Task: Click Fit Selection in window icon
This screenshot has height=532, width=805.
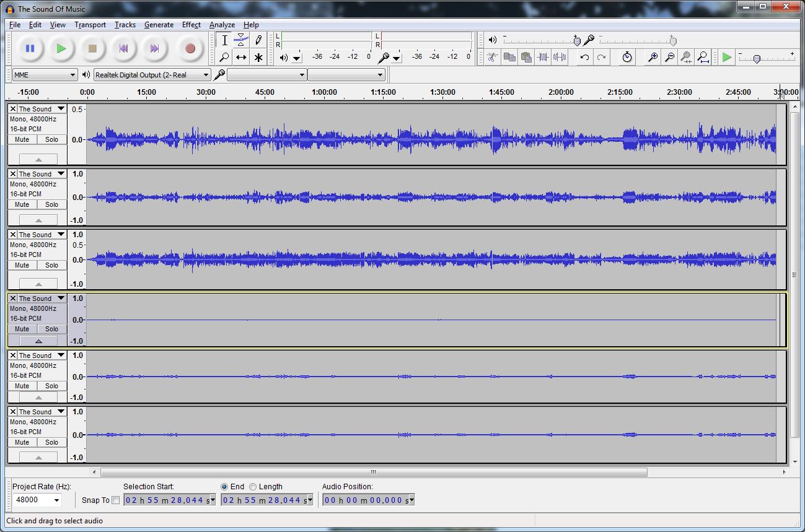Action: (x=686, y=57)
